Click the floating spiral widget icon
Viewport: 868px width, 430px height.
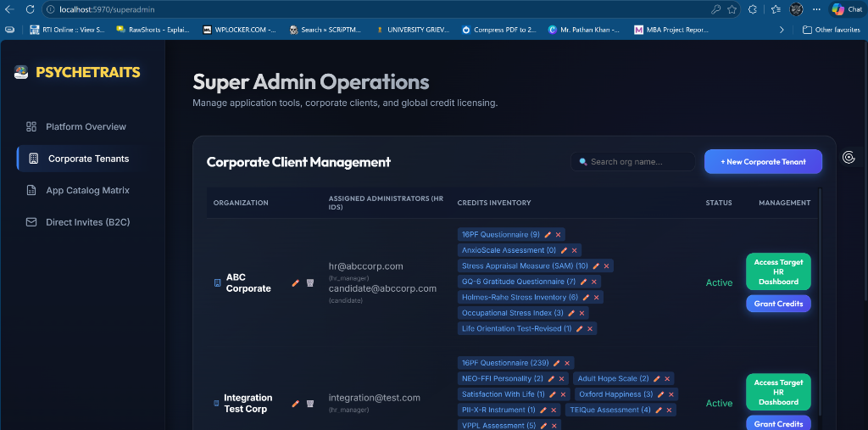coord(848,158)
